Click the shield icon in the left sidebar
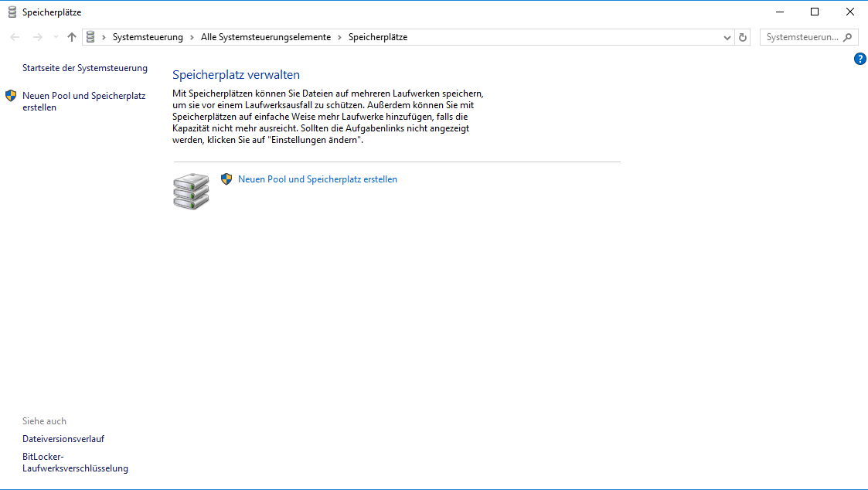The width and height of the screenshot is (868, 490). 11,96
